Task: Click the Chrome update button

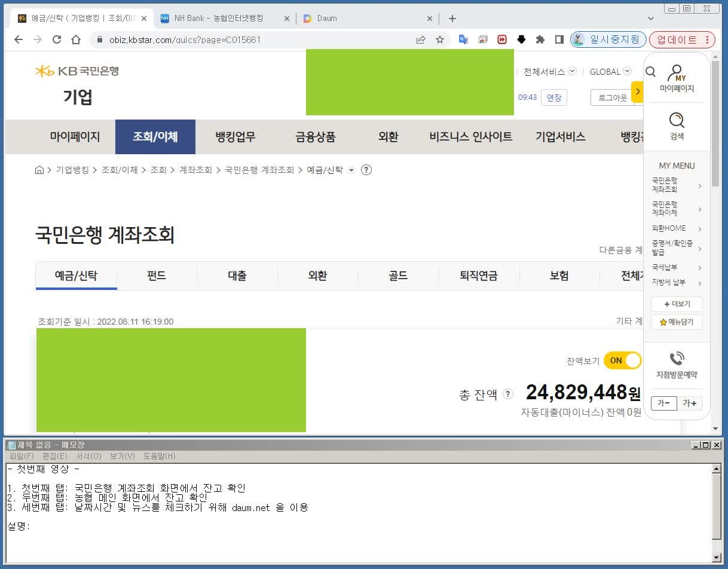Action: coord(682,39)
